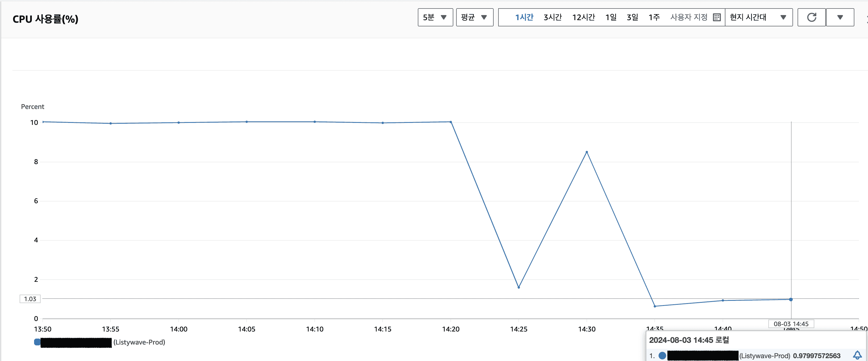Select the 3일 time range

[632, 17]
